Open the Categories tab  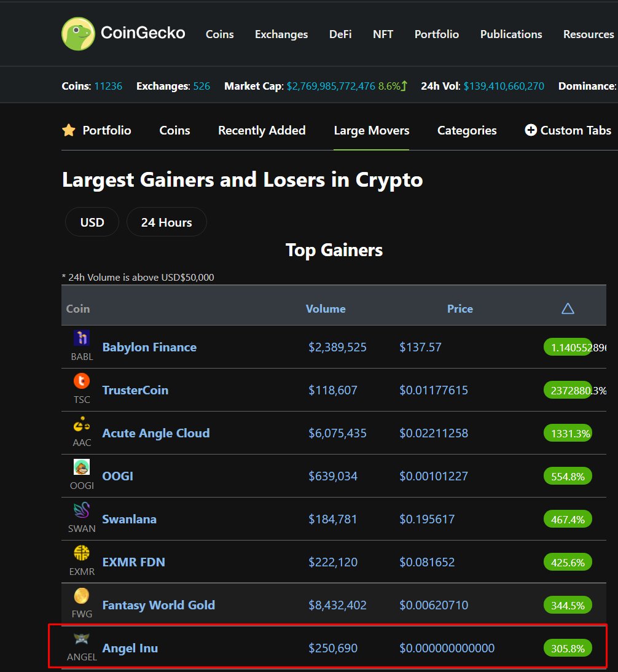(x=467, y=130)
